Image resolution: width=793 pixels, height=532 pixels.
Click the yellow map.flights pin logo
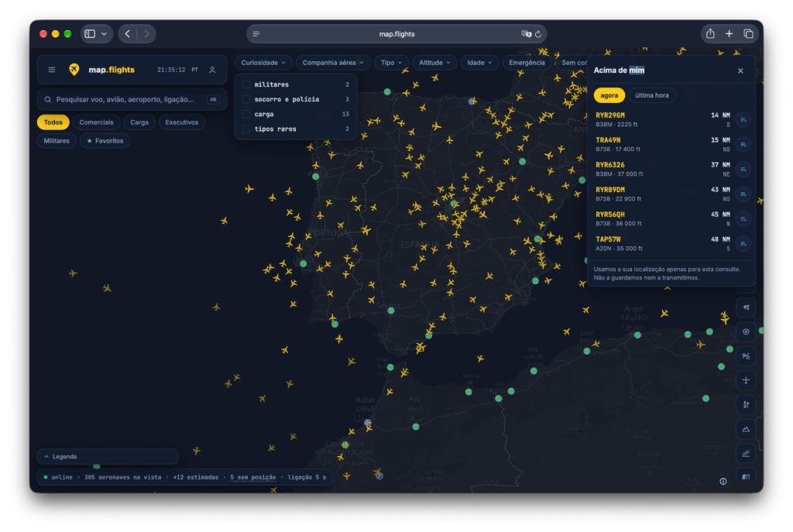(x=74, y=69)
